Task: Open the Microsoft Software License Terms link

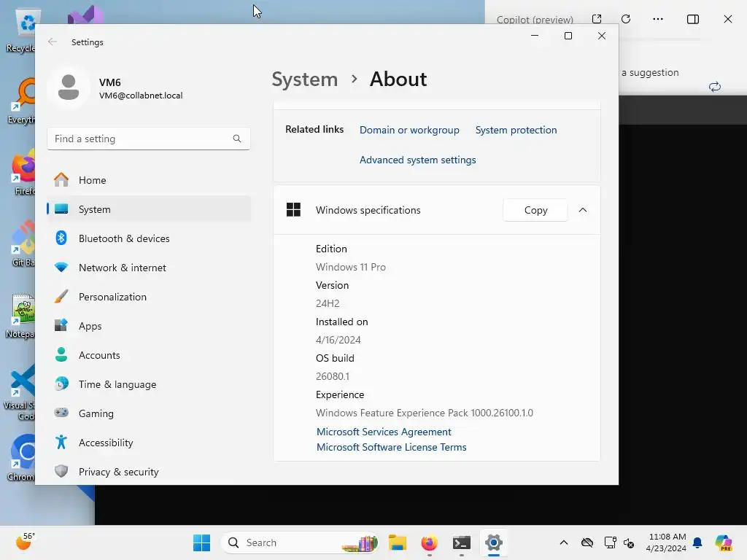Action: click(x=391, y=447)
